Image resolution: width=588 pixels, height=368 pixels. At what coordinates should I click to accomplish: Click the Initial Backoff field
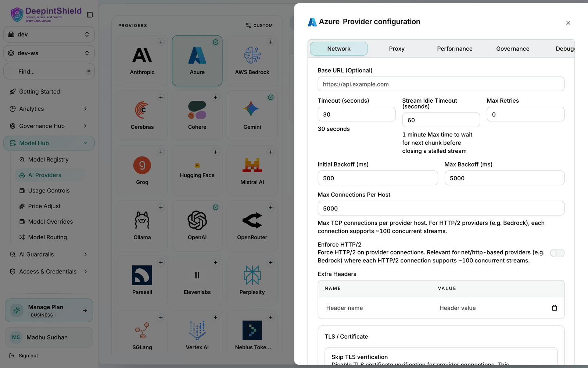tap(378, 178)
